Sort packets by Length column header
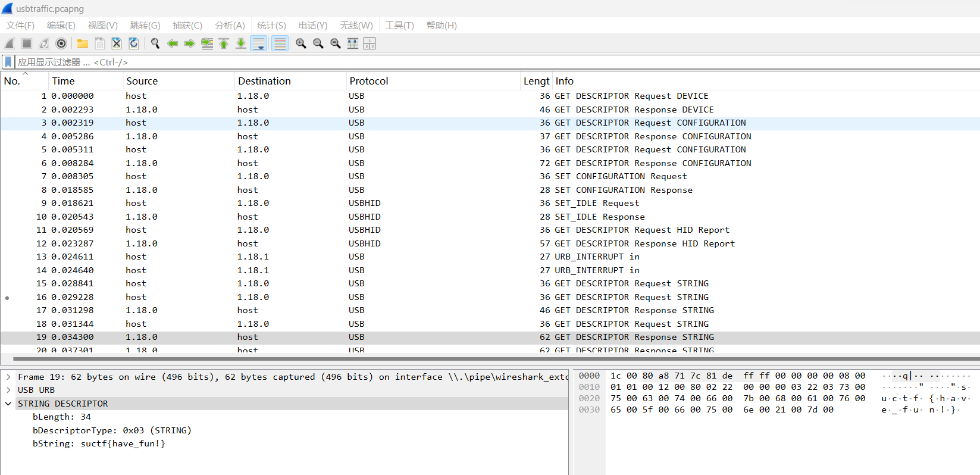The height and width of the screenshot is (475, 980). (x=536, y=81)
